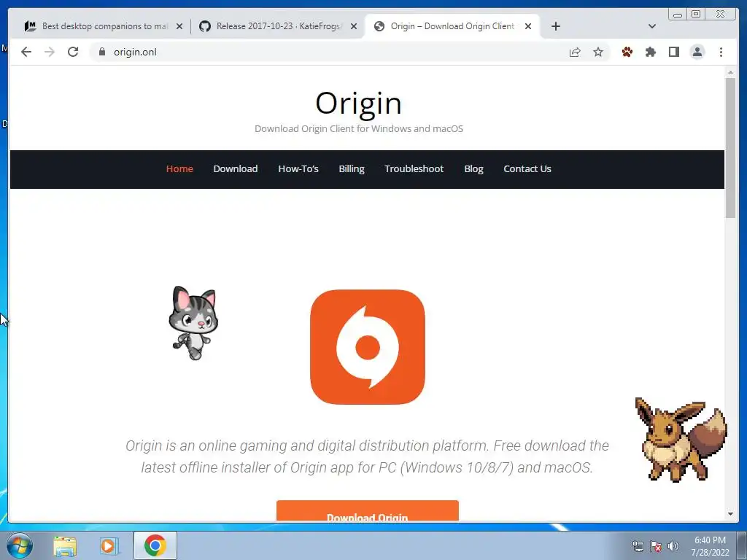
Task: Open the Chrome profile avatar
Action: point(697,52)
